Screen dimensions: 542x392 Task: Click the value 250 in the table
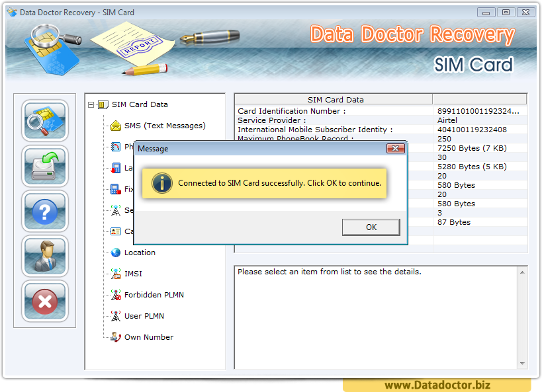pyautogui.click(x=444, y=139)
